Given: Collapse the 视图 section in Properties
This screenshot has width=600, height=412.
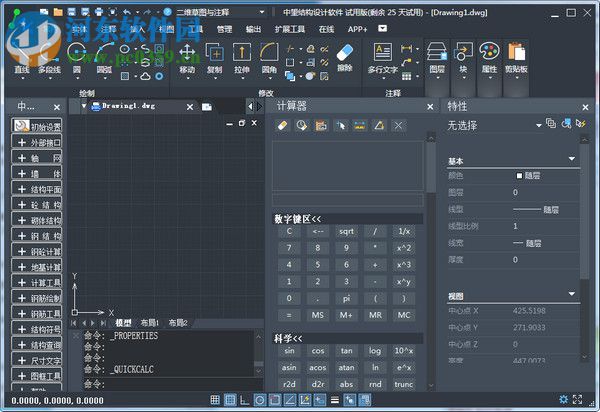Looking at the screenshot, I should pyautogui.click(x=572, y=294).
